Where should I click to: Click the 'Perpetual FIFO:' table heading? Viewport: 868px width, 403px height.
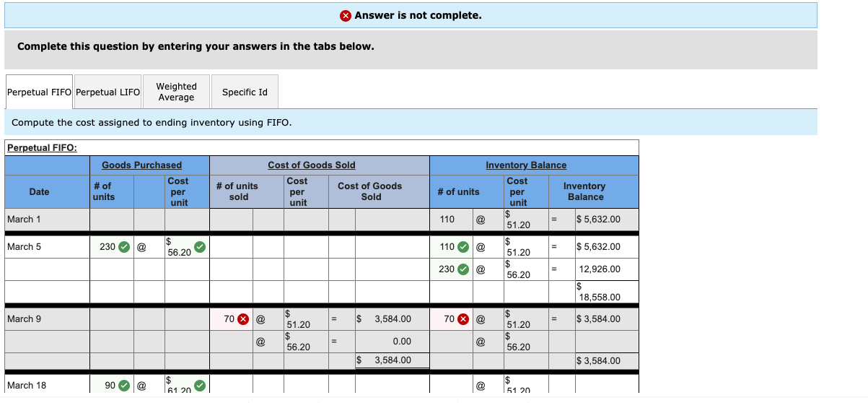[x=42, y=148]
